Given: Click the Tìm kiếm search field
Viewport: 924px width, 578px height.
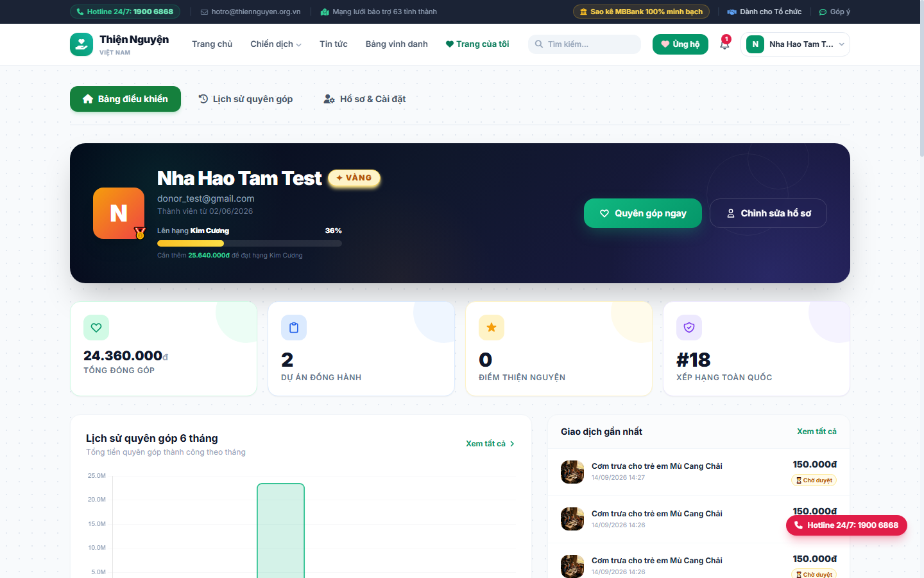Looking at the screenshot, I should [585, 44].
